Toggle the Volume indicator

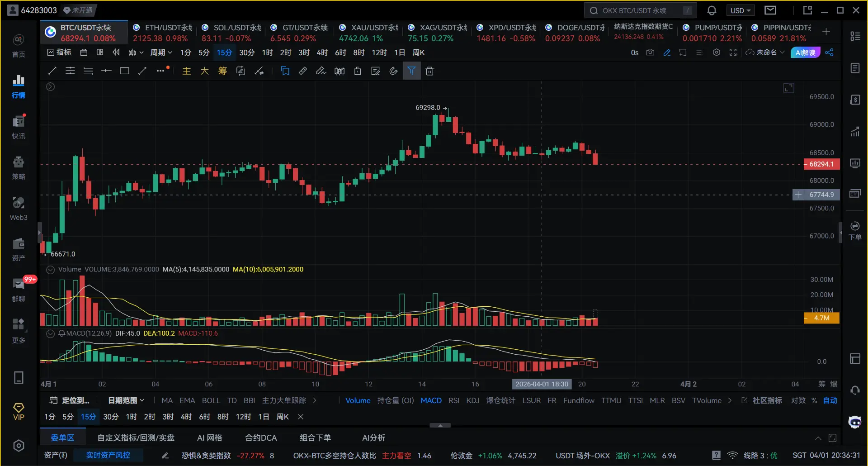point(358,400)
